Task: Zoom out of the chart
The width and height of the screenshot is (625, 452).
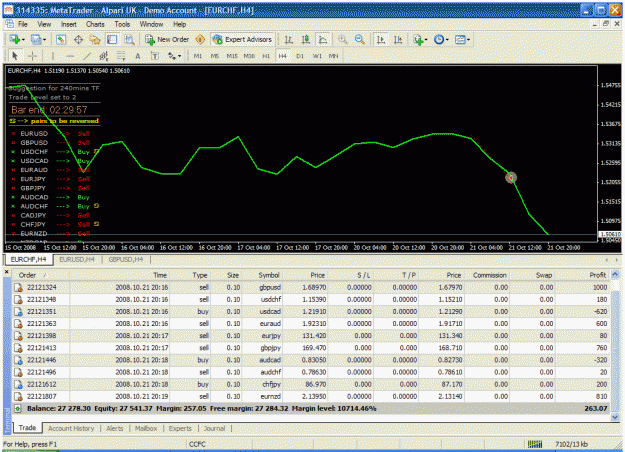Action: coord(360,39)
